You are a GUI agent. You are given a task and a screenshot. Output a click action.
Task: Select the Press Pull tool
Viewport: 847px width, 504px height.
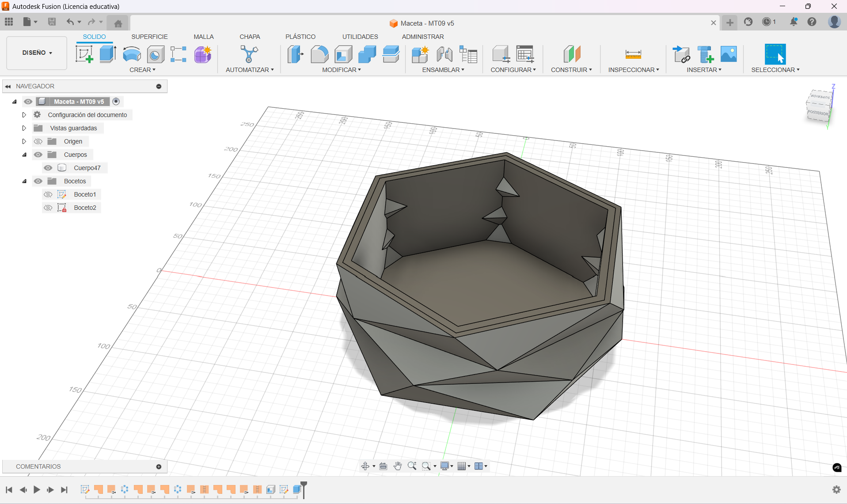tap(296, 54)
